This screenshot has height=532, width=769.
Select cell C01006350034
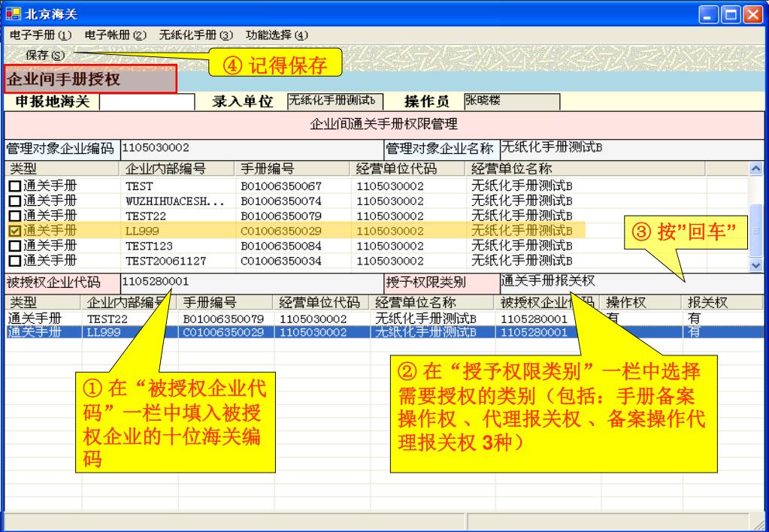(x=281, y=261)
